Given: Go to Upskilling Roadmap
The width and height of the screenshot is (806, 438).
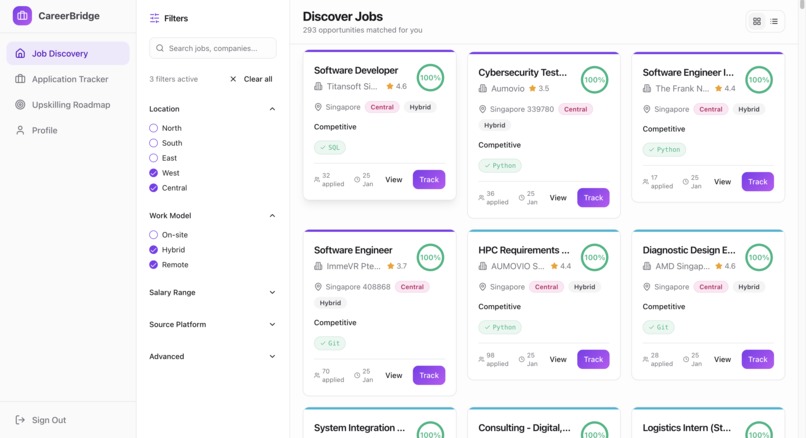Looking at the screenshot, I should (x=68, y=105).
